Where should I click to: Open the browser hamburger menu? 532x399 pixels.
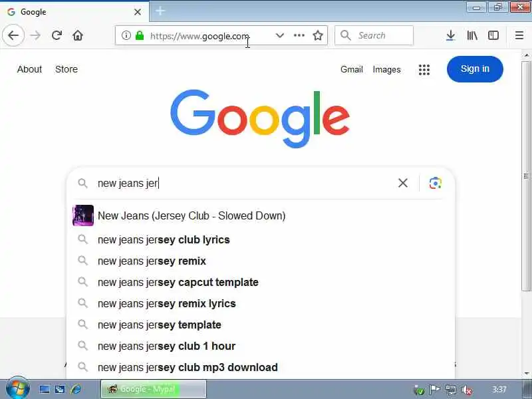coord(519,35)
